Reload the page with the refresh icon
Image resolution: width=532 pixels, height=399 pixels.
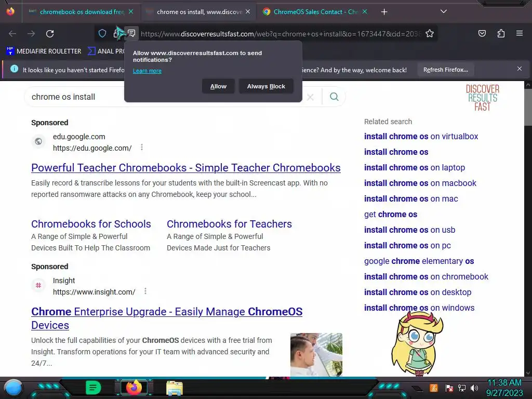coord(50,34)
